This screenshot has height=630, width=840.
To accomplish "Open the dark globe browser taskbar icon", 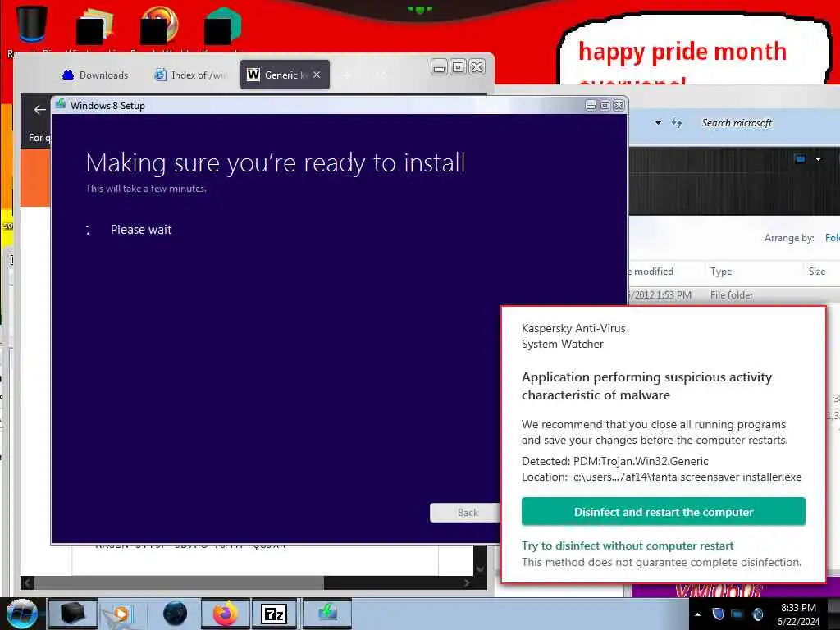I will tap(176, 614).
